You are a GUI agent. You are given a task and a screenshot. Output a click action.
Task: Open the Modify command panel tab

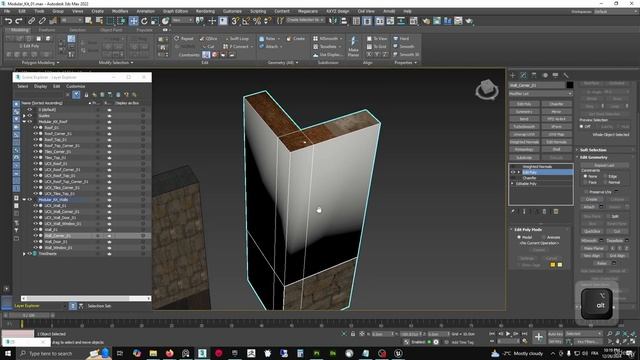click(x=524, y=76)
